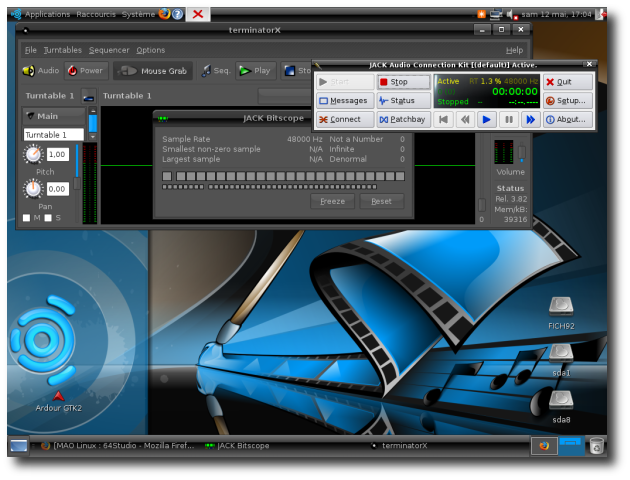Click the turntable panel scroll up arrow
The width and height of the screenshot is (630, 480).
tap(93, 110)
